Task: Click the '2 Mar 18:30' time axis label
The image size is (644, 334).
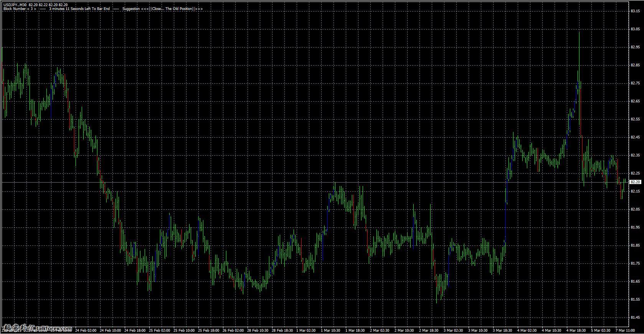Action: point(429,330)
